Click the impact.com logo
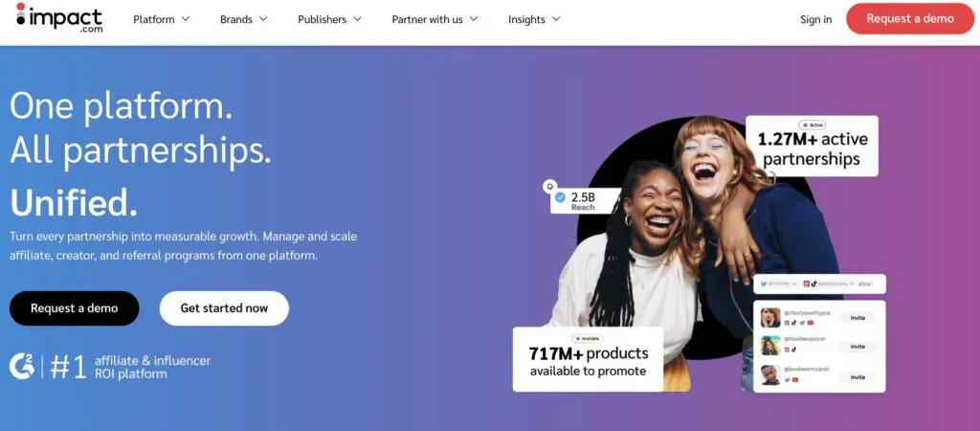Screen dimensions: 980x431 (x=58, y=17)
